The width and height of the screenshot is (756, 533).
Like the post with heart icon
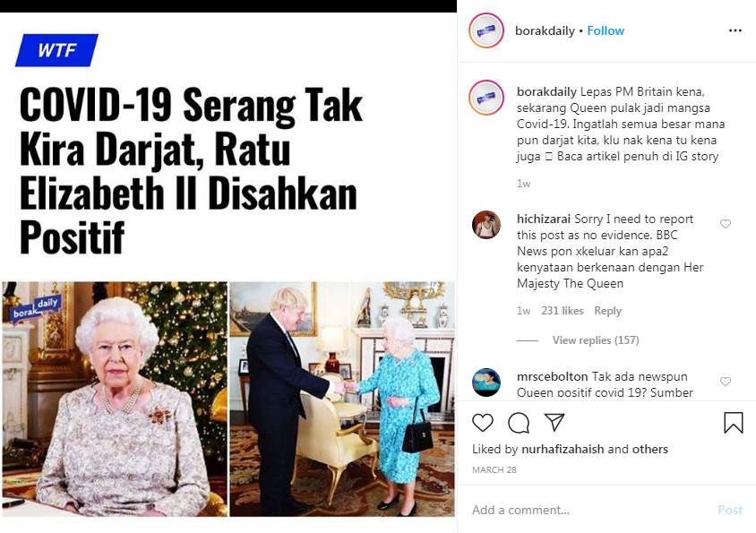[x=483, y=423]
